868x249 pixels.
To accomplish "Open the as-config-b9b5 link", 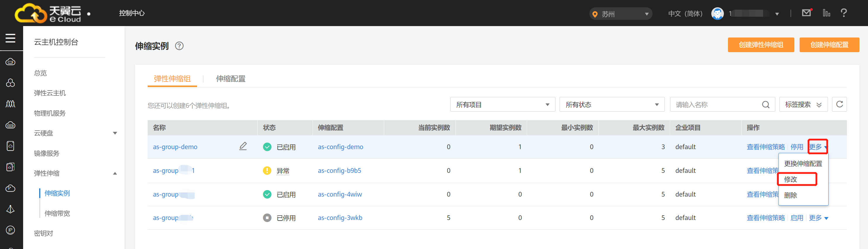I will (339, 170).
